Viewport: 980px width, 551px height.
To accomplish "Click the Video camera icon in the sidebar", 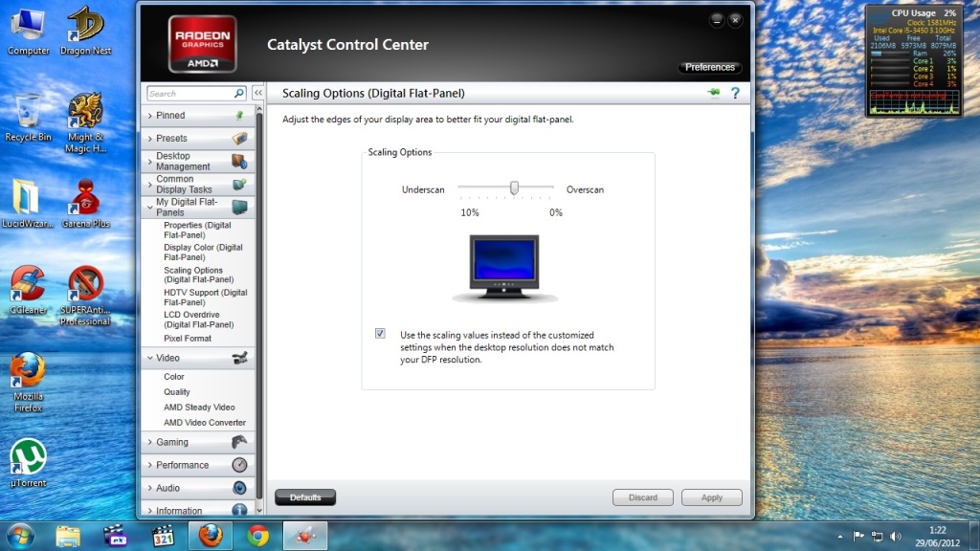I will pos(239,358).
